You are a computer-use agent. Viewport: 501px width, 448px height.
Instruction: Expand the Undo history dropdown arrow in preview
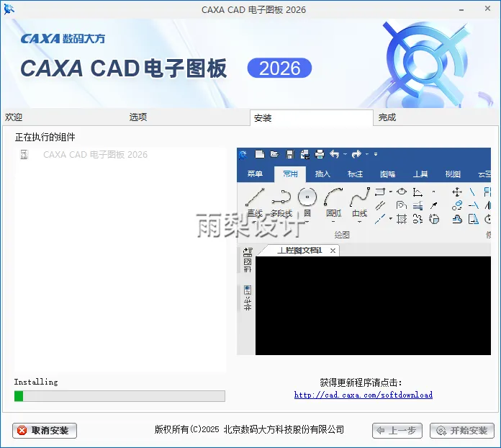(x=345, y=154)
